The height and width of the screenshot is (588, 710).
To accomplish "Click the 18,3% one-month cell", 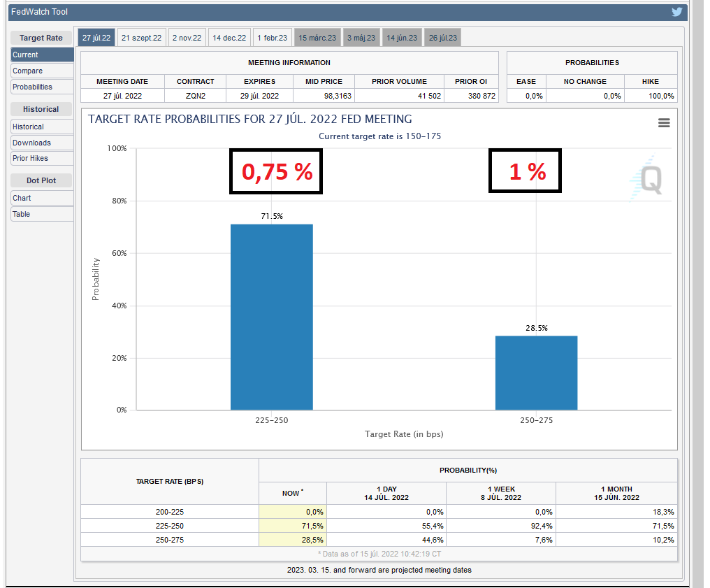I will (617, 512).
